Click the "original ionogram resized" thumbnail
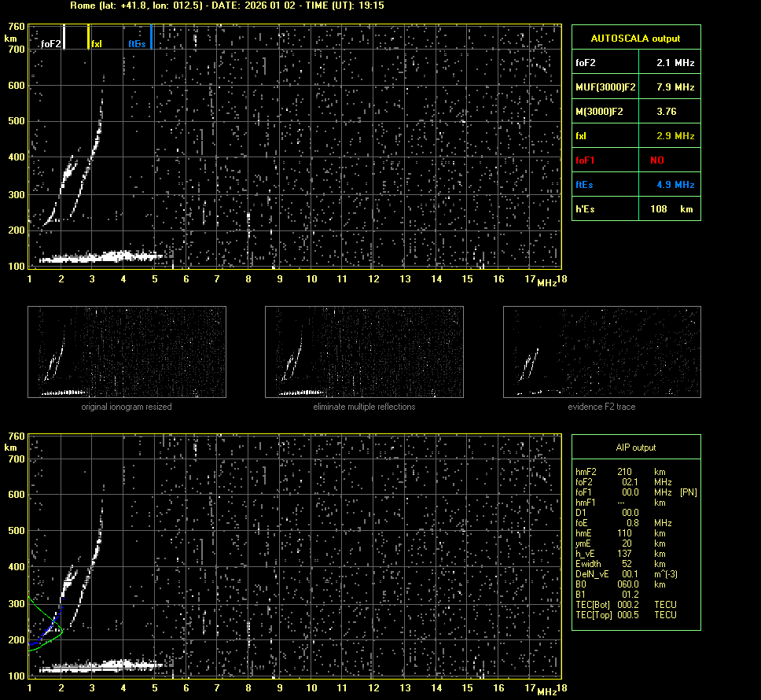The height and width of the screenshot is (700, 761). [127, 352]
